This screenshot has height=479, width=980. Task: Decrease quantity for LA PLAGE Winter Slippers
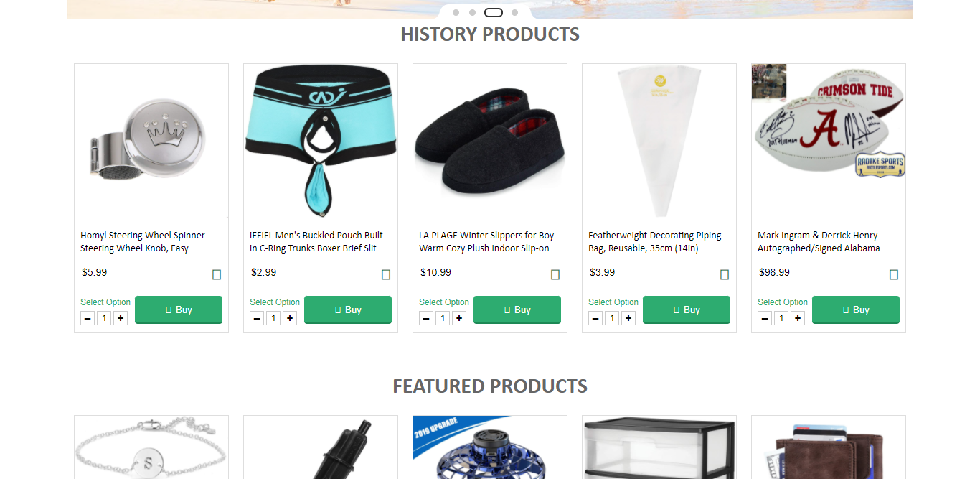426,318
